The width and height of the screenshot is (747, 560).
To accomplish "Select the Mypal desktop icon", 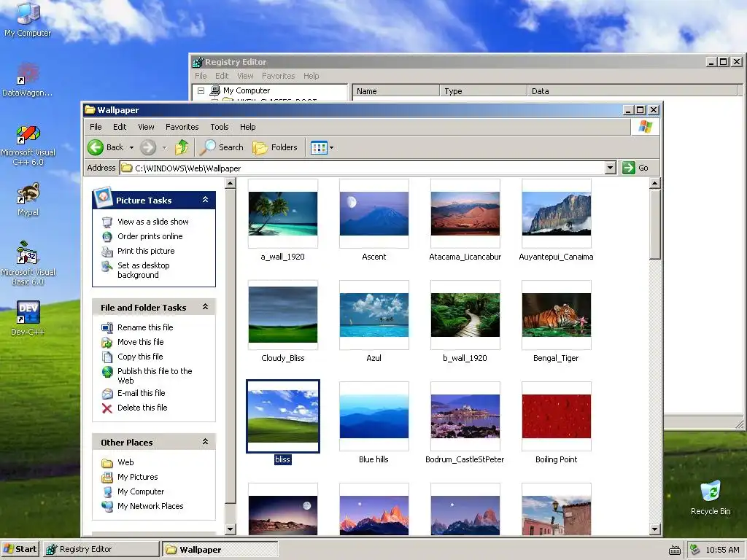I will click(28, 199).
